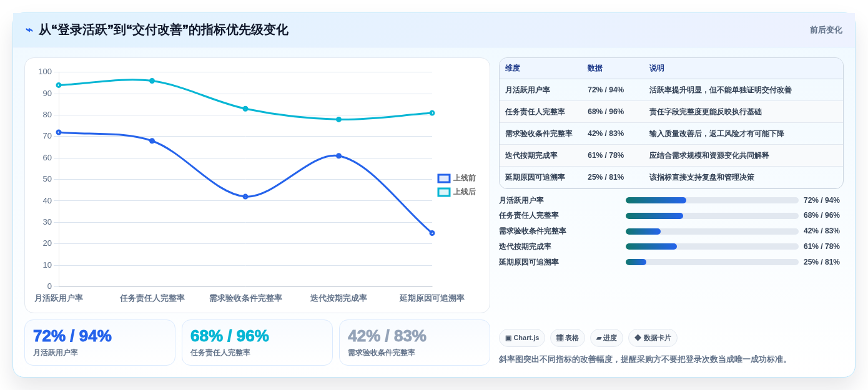Click x-axis label 迭代按期完成率
This screenshot has height=390, width=868.
point(338,298)
